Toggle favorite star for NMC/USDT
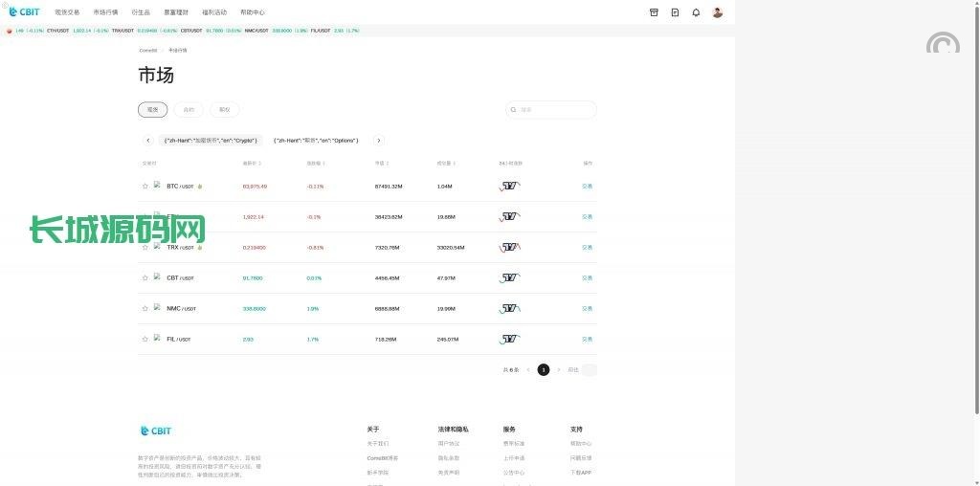980x486 pixels. [x=145, y=309]
